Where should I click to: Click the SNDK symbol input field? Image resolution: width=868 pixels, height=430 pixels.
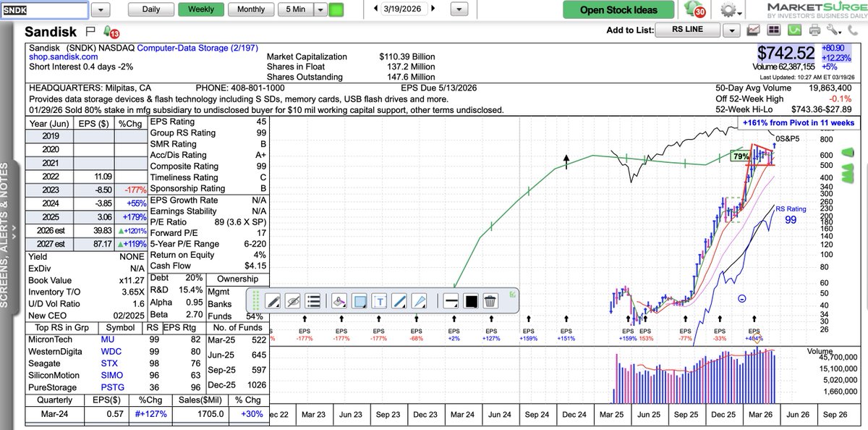[x=44, y=9]
